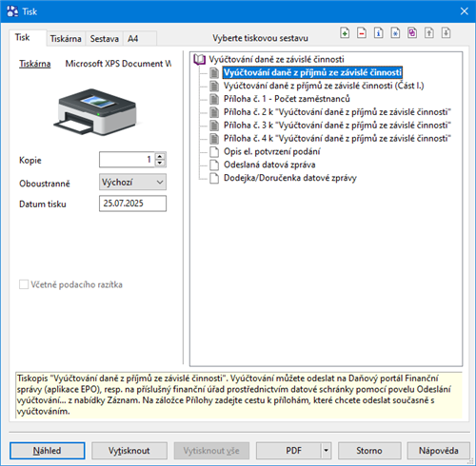476x466 pixels.
Task: Click the Vytisknout button
Action: [129, 451]
